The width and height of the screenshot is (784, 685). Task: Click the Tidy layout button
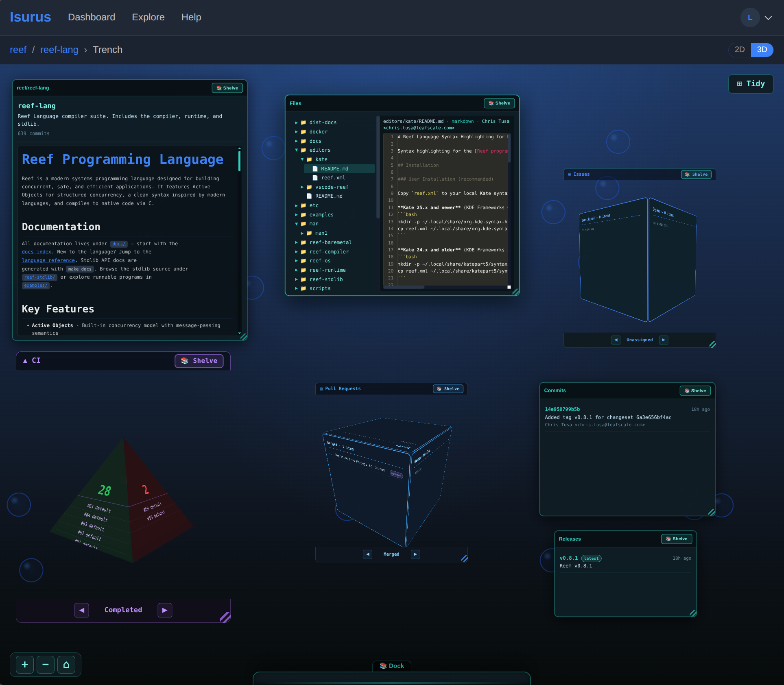751,84
